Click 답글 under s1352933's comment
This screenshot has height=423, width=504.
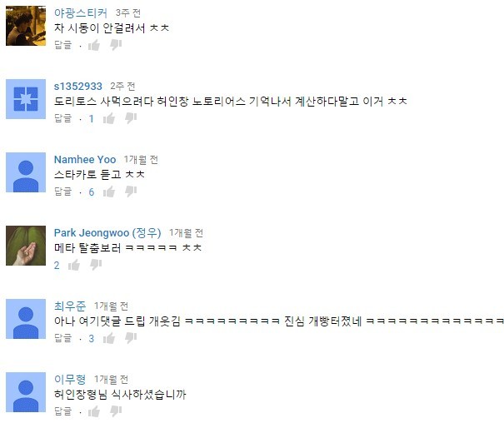[63, 118]
